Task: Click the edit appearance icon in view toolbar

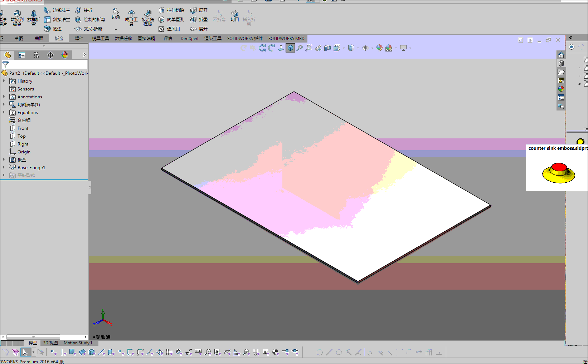Action: pos(380,48)
